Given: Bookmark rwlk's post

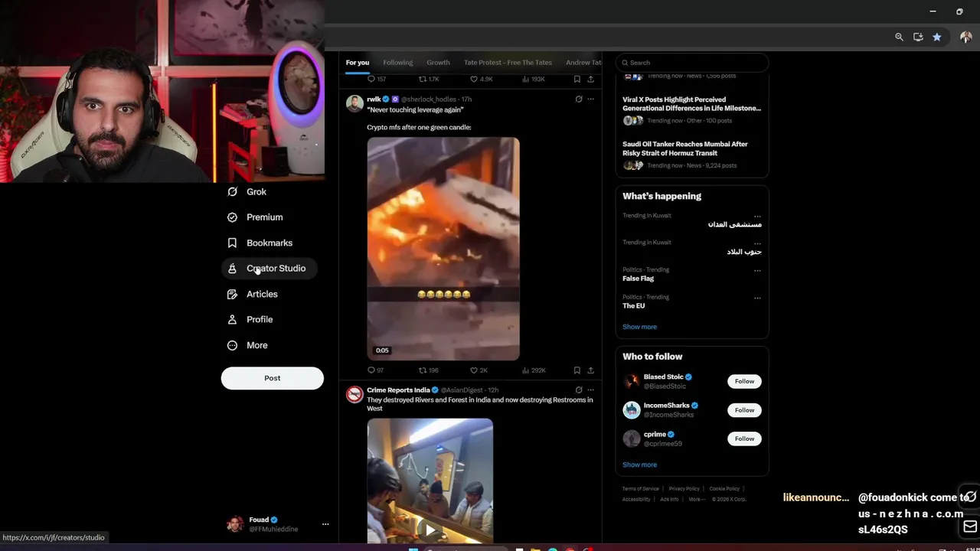Looking at the screenshot, I should (577, 370).
